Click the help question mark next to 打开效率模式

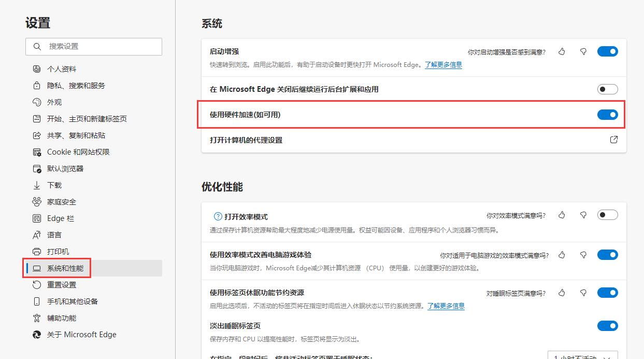(218, 217)
